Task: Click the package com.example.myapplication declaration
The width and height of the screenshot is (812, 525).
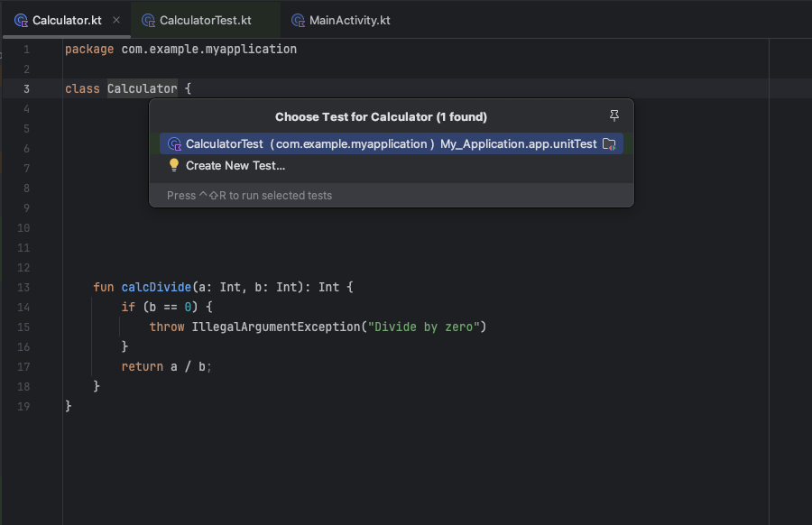Action: [180, 50]
